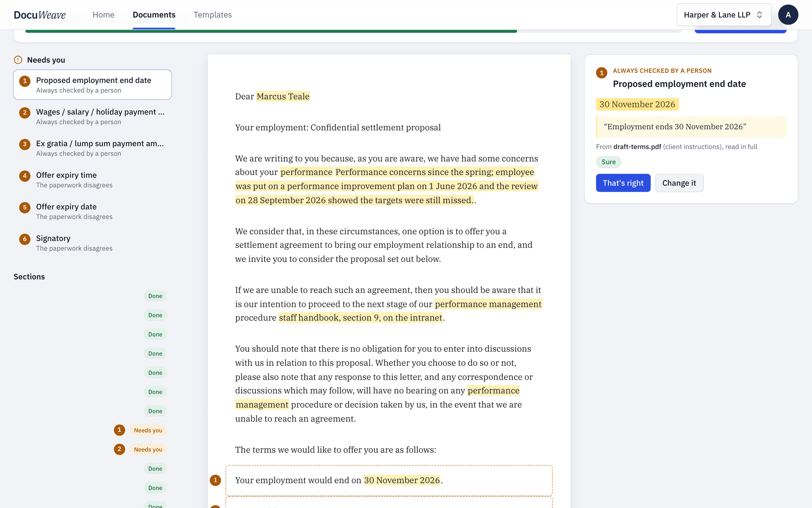Click the draft-terms.pdf source name
812x508 pixels.
click(x=637, y=147)
